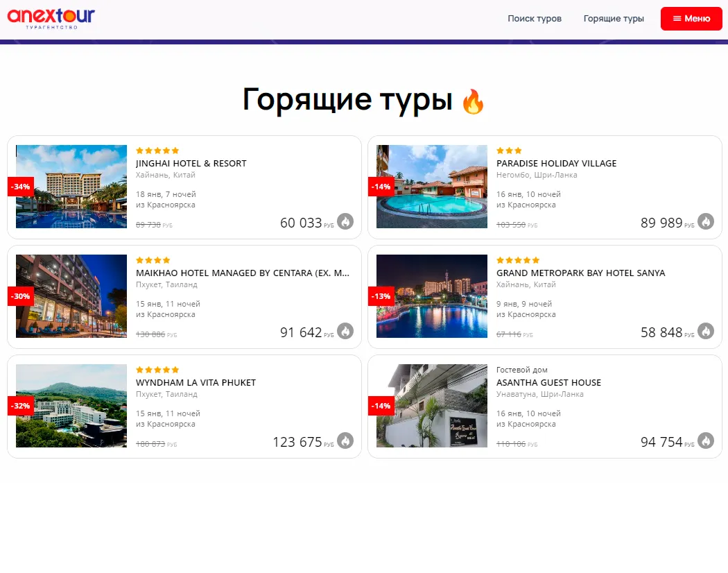Click Унаватуна, Шри-Ланка location text

click(540, 394)
